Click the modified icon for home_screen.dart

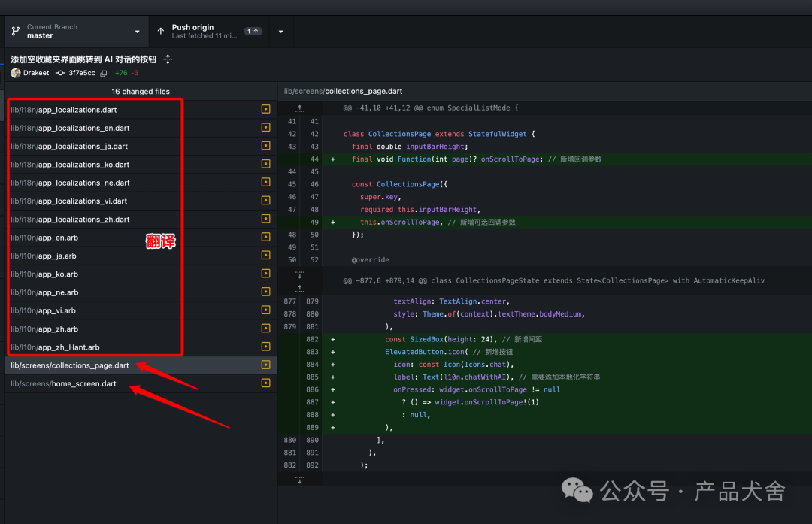point(265,383)
